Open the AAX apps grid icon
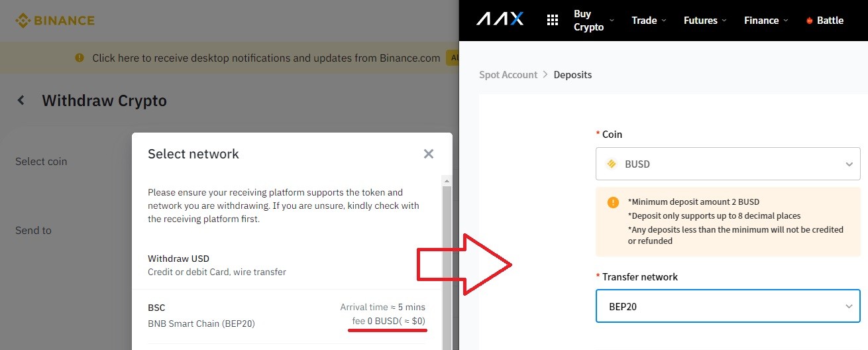The width and height of the screenshot is (868, 350). click(x=552, y=20)
